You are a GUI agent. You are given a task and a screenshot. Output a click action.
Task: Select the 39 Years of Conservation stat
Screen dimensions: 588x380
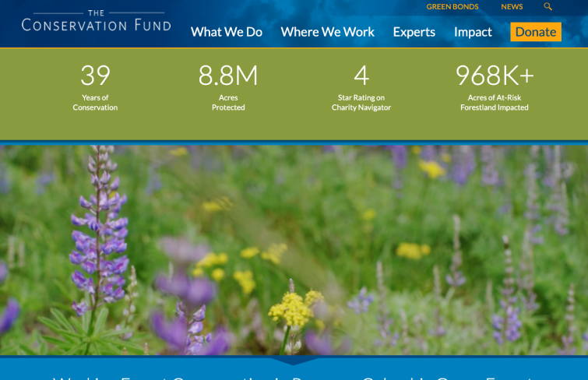click(95, 87)
